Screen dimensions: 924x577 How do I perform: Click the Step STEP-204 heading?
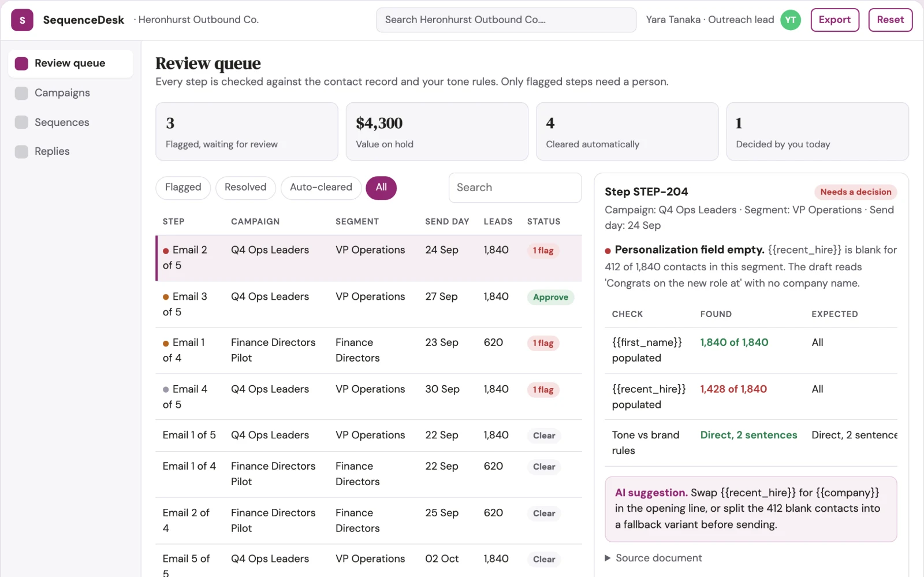coord(646,192)
